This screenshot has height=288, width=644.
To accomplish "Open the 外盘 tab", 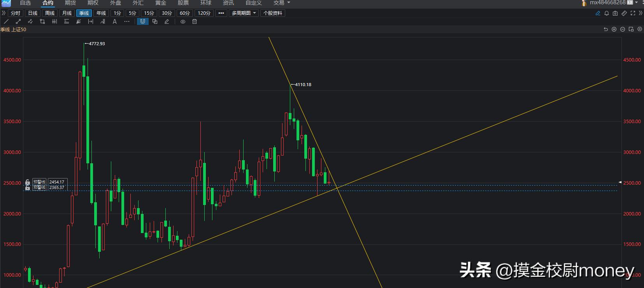I will click(x=116, y=3).
